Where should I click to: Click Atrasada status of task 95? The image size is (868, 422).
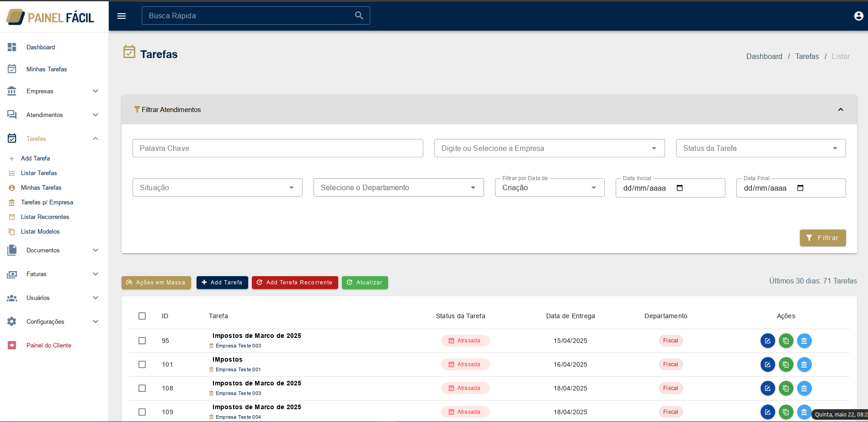coord(465,341)
